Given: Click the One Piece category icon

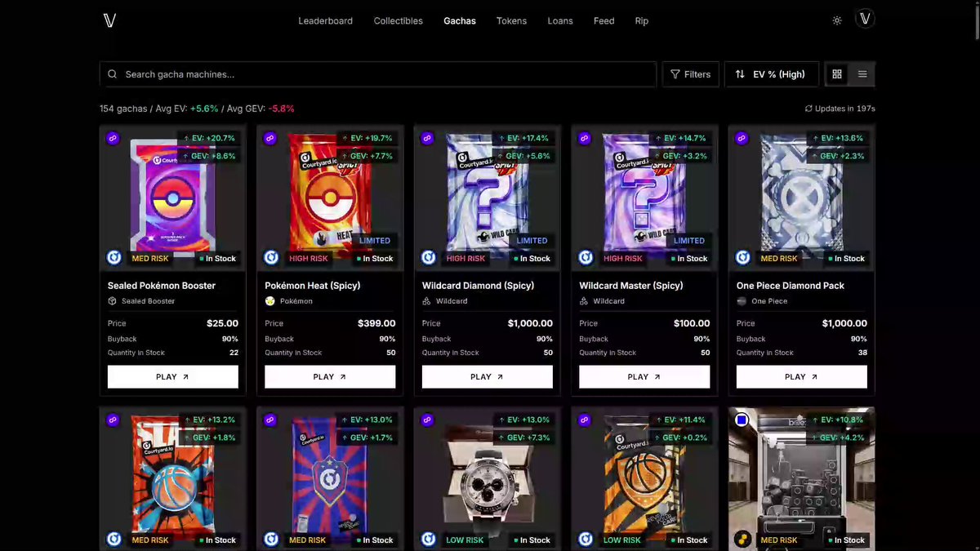Looking at the screenshot, I should [742, 301].
